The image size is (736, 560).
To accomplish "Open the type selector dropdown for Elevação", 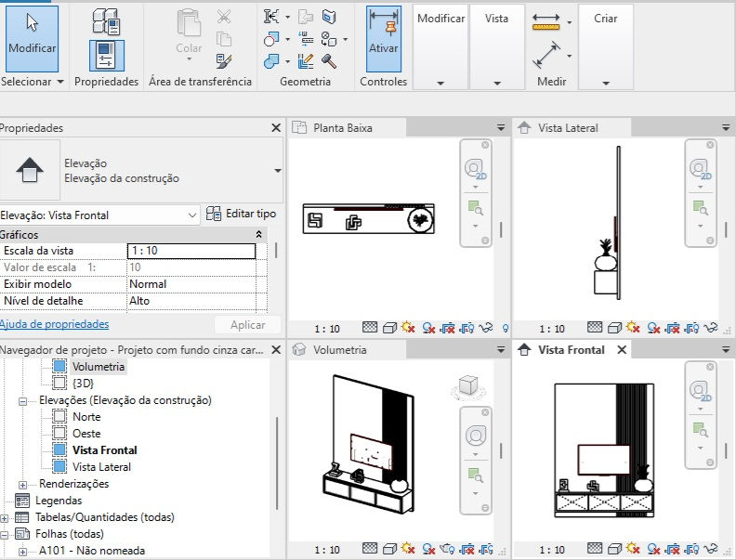I will tap(278, 170).
